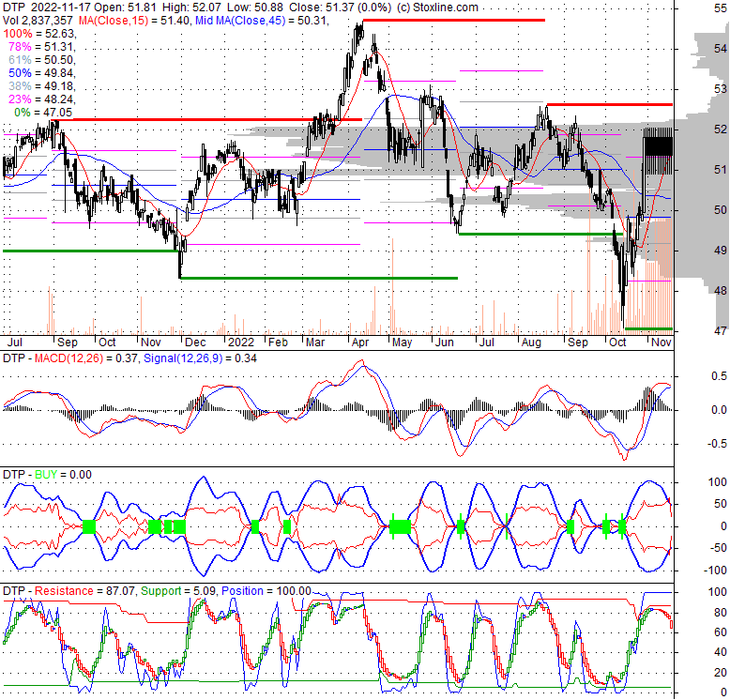The image size is (730, 700).
Task: Click the red resistance line at April peak
Action: 453,20
